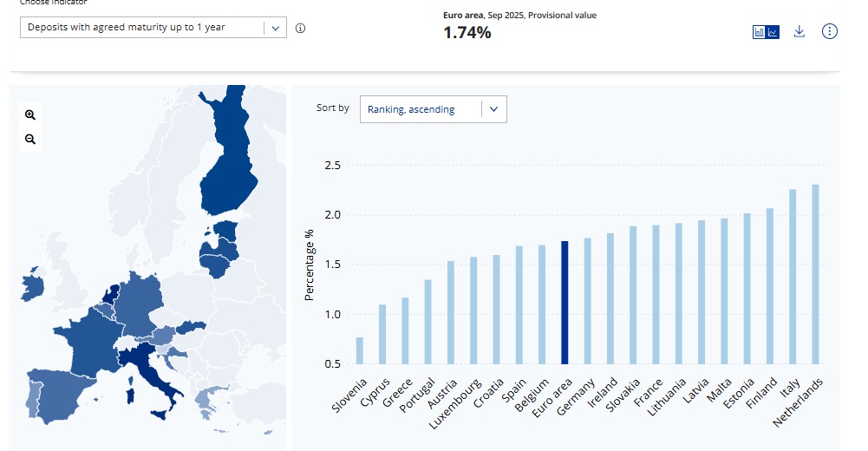The width and height of the screenshot is (868, 451).
Task: Zoom in on the map
Action: [30, 114]
